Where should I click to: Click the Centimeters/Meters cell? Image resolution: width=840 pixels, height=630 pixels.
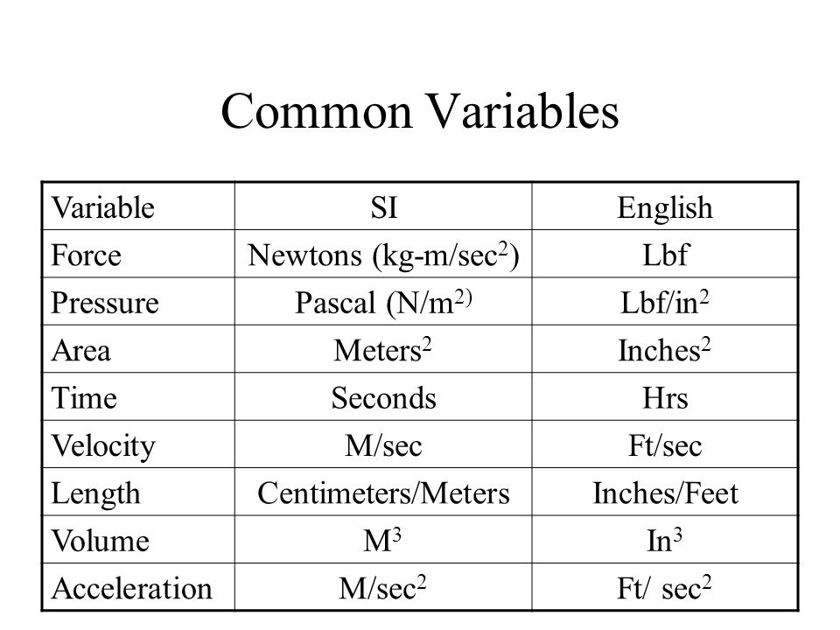tap(383, 493)
